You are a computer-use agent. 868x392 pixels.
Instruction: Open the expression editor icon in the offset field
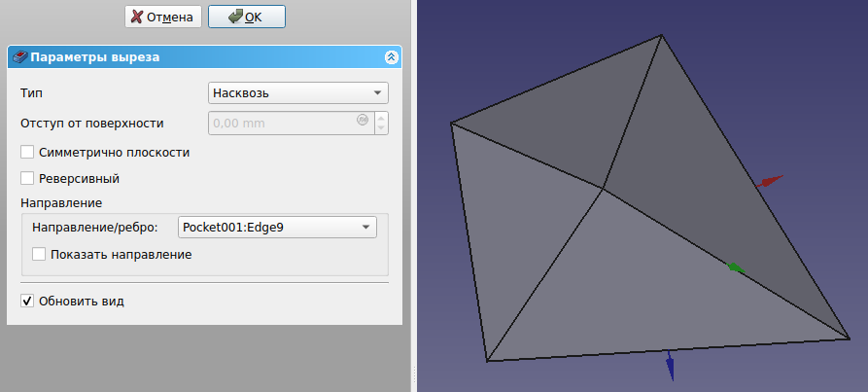point(363,119)
